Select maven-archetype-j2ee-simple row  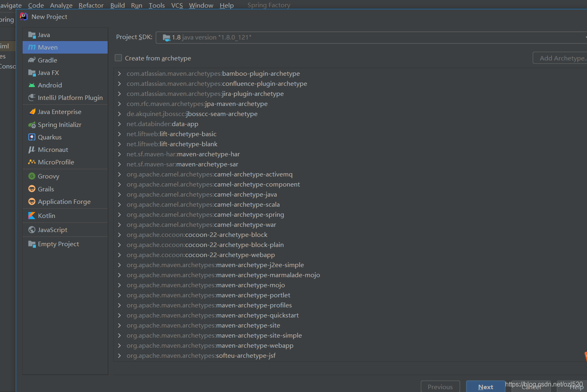pyautogui.click(x=350, y=265)
